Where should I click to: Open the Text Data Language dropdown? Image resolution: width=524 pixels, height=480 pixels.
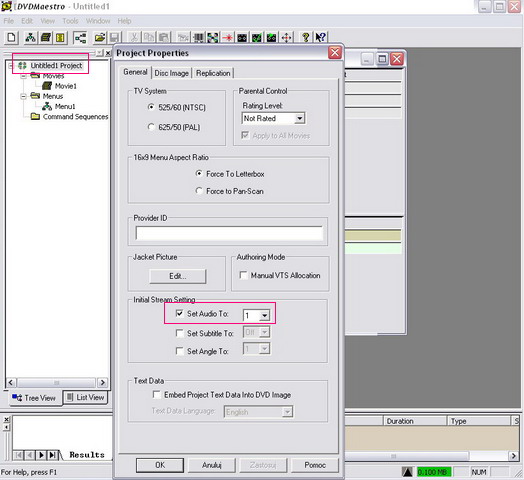(x=287, y=412)
